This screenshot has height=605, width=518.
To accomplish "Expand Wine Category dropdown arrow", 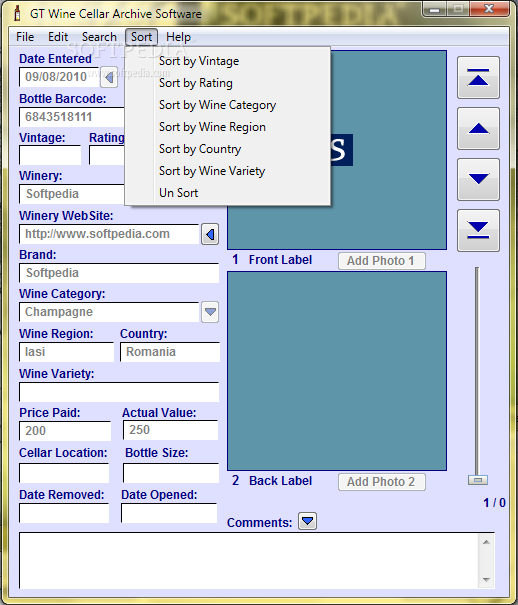I will (x=210, y=312).
